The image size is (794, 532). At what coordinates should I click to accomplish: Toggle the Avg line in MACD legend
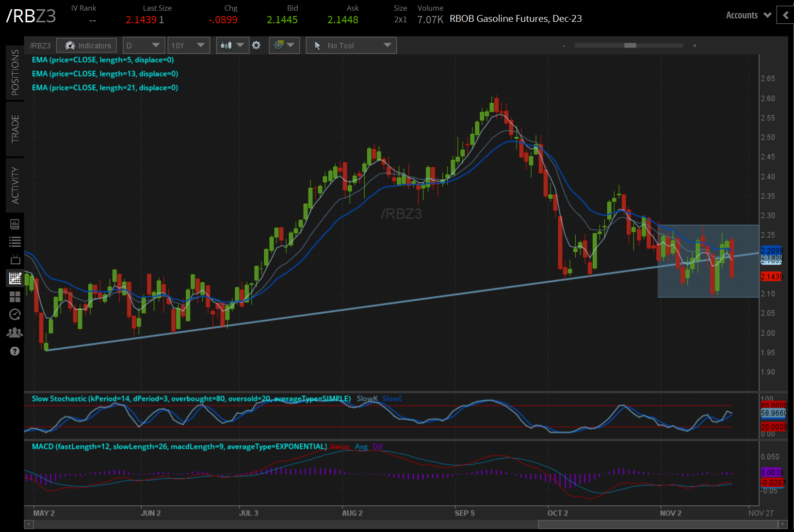[361, 446]
